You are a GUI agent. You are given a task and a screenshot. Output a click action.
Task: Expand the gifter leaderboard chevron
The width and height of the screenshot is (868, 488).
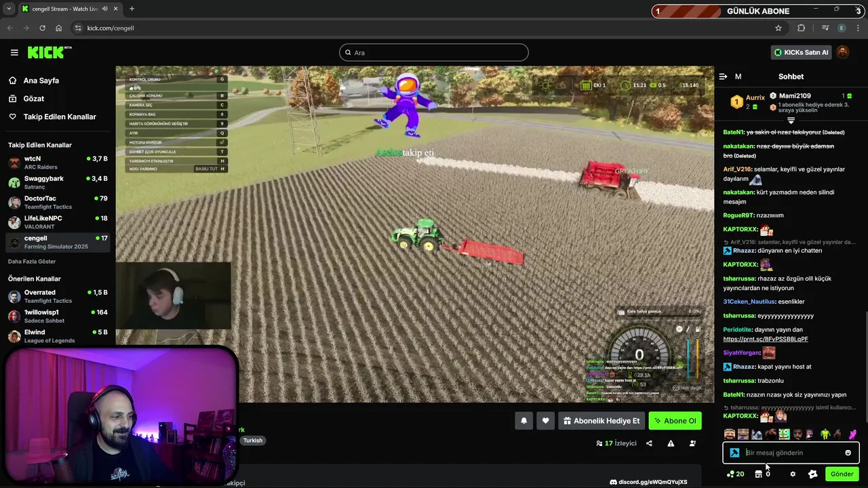pyautogui.click(x=791, y=121)
